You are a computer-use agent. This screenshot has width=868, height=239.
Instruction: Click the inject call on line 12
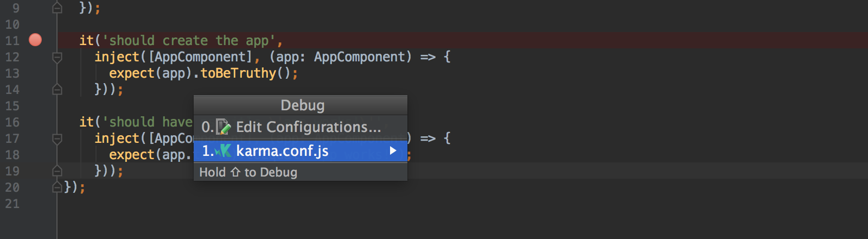[117, 57]
